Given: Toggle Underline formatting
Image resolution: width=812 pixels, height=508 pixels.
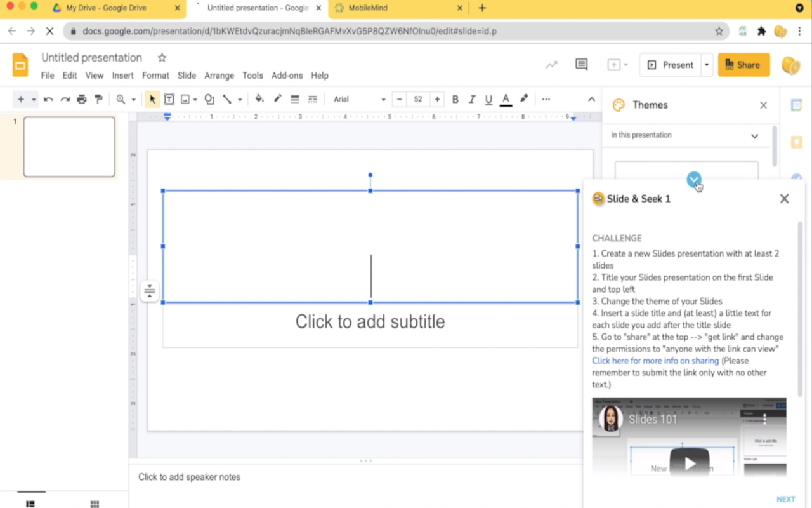Looking at the screenshot, I should 488,99.
